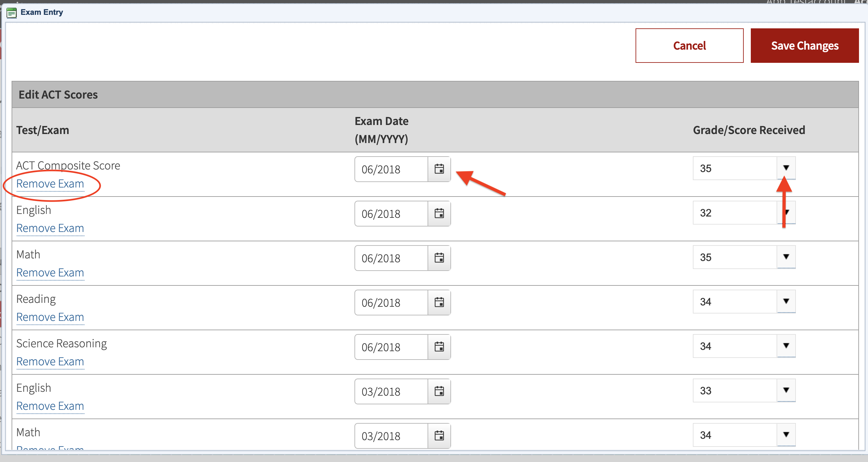This screenshot has height=462, width=868.
Task: Open calendar picker for March 2018 English date
Action: [439, 391]
